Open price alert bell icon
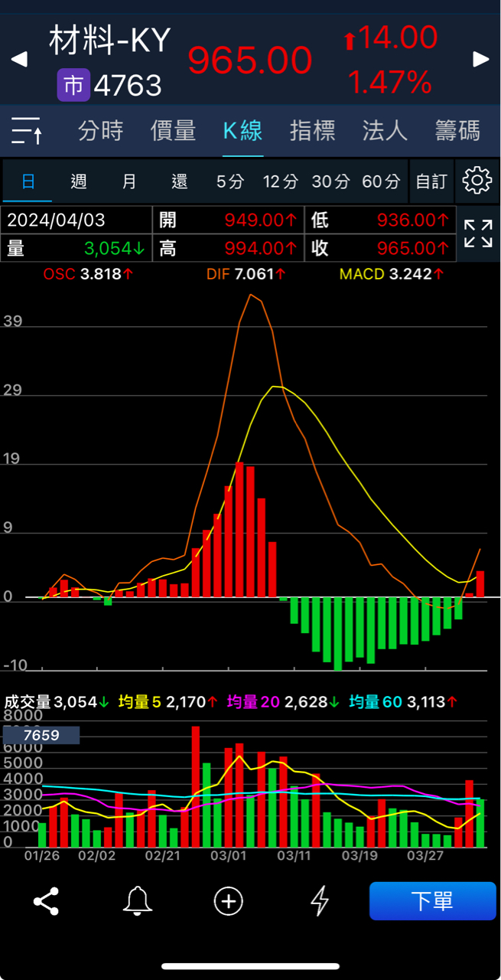 [x=138, y=901]
